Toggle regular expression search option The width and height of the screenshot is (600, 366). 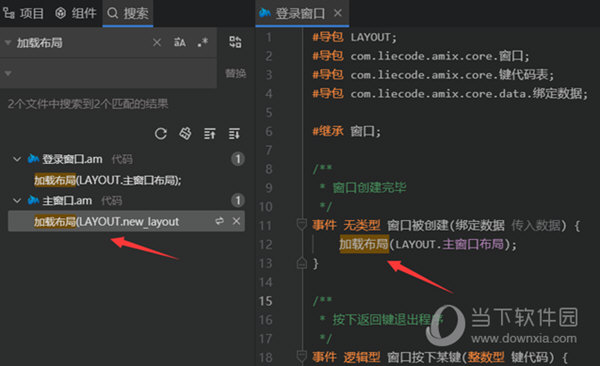point(203,42)
